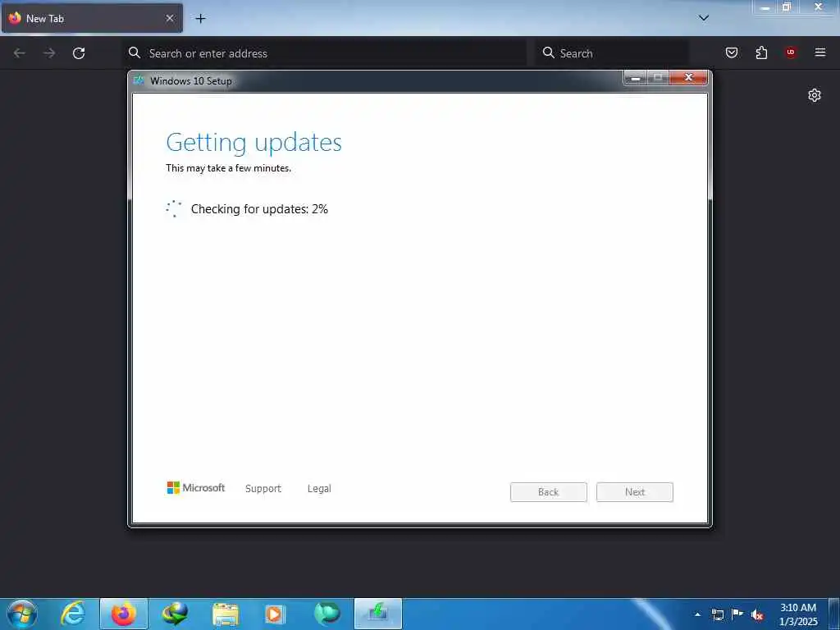Focus the Search or enter address bar
The width and height of the screenshot is (840, 630).
tap(324, 53)
